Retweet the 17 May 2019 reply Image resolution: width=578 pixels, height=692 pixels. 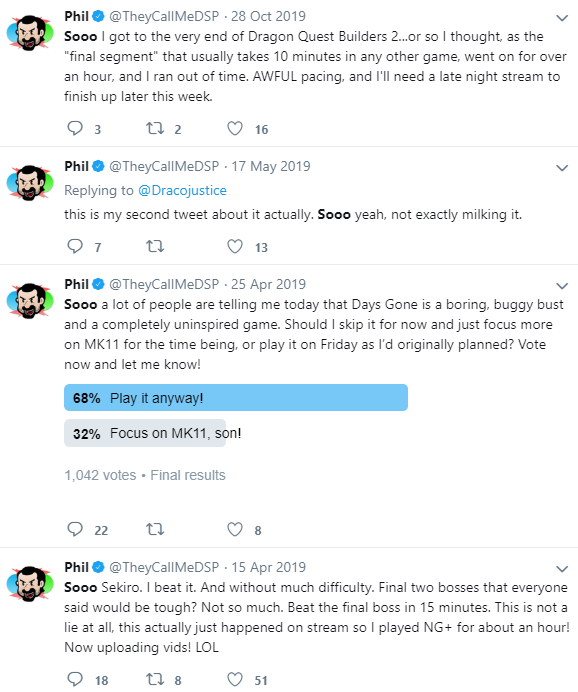click(155, 246)
